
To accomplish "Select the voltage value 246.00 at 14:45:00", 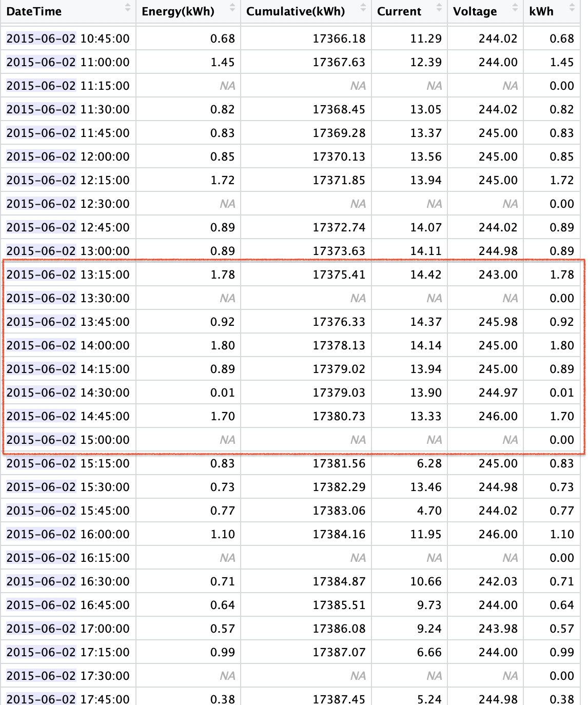I will coord(498,416).
